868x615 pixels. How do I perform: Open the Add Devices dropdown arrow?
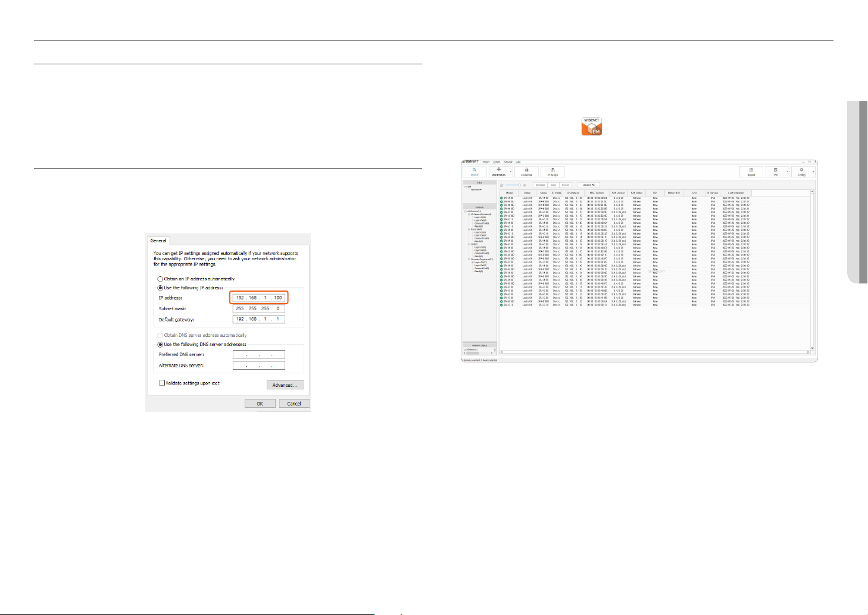click(511, 171)
